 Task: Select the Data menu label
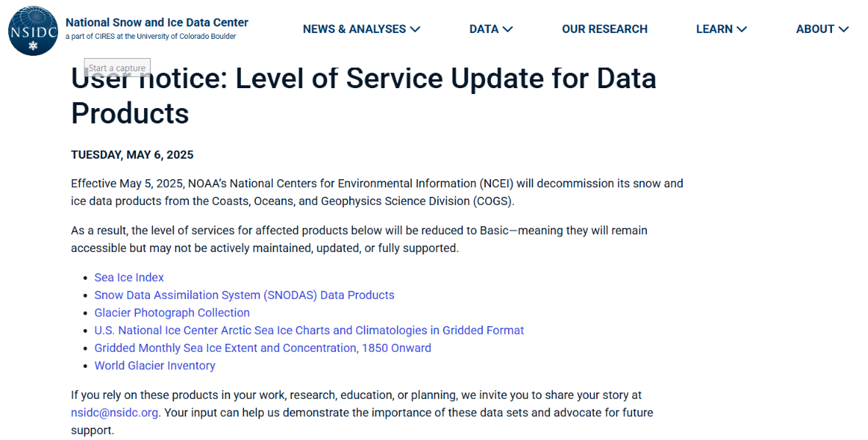[484, 29]
